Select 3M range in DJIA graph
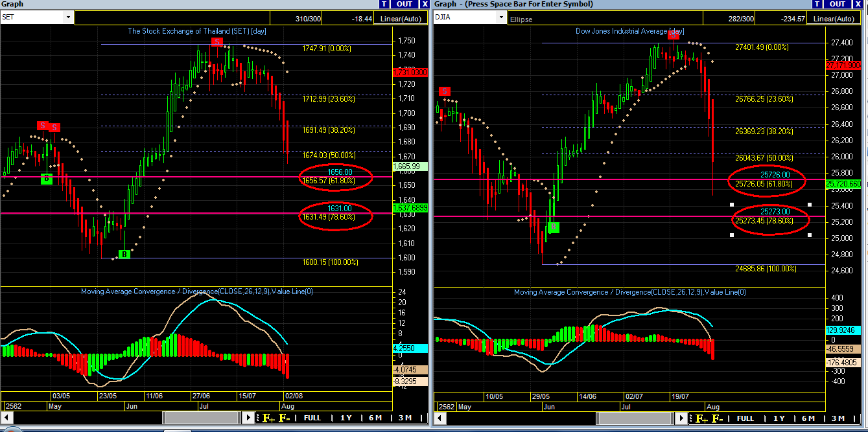 point(838,418)
